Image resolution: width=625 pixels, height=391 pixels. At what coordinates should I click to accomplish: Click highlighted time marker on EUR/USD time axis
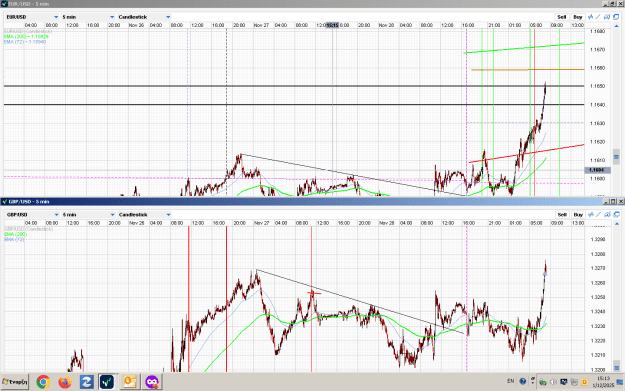click(x=332, y=25)
